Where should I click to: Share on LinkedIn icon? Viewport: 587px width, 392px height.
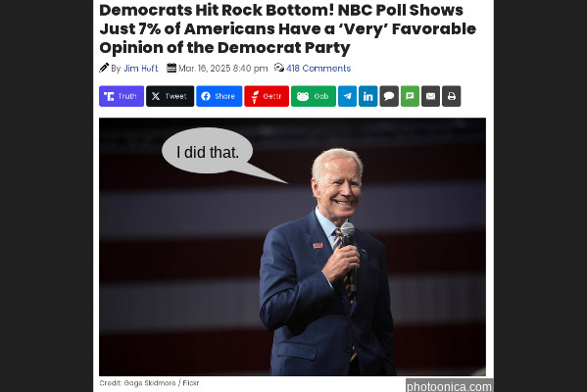point(368,96)
